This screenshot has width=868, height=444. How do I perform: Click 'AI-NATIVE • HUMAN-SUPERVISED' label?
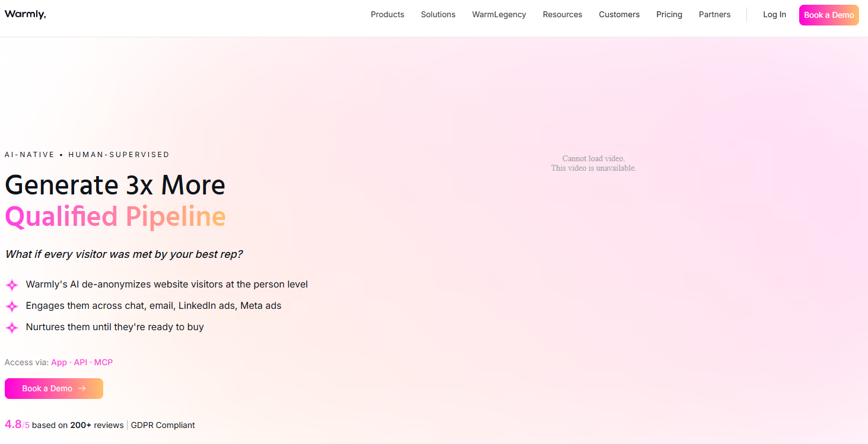point(87,155)
